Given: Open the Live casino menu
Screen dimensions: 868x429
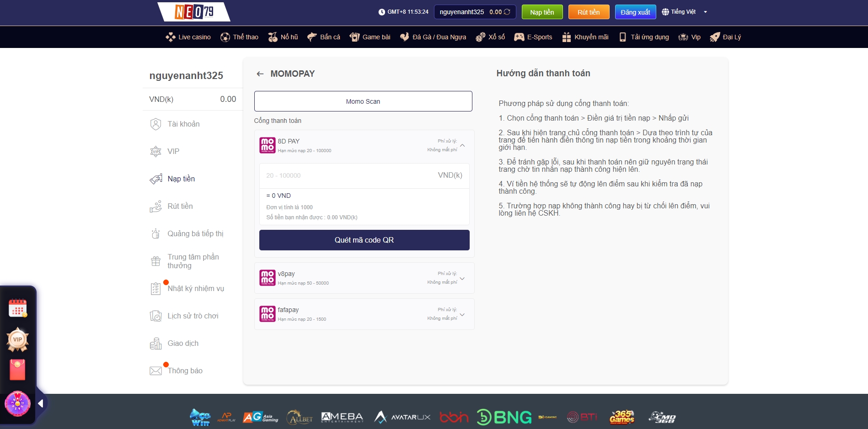Looking at the screenshot, I should (x=188, y=37).
